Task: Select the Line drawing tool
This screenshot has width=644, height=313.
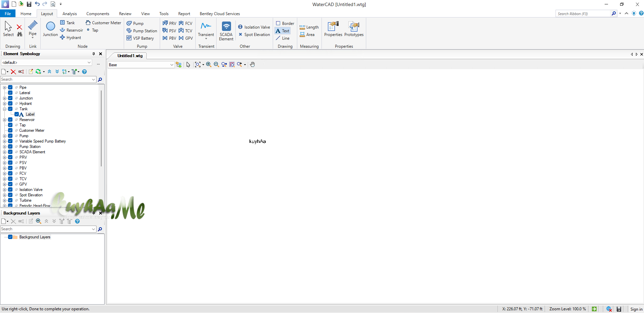Action: [282, 38]
